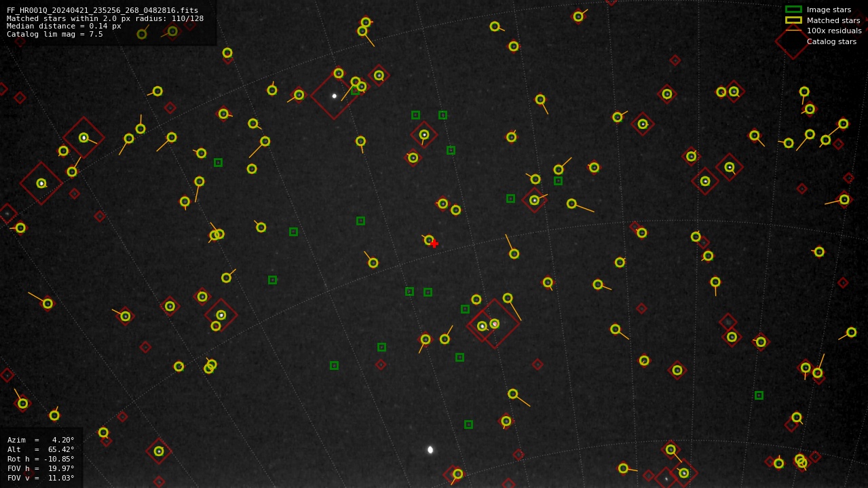868x488 pixels.
Task: Select the 'Image stars' legend label
Action: coord(829,10)
